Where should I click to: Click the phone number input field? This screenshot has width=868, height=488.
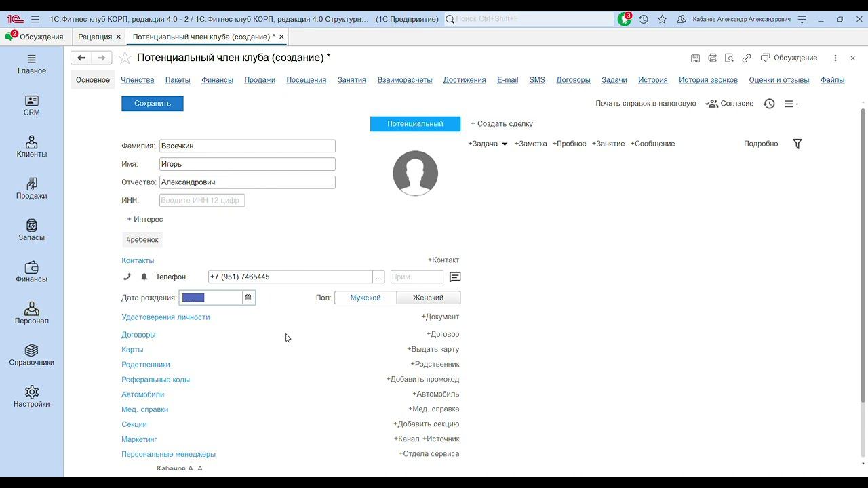(290, 277)
